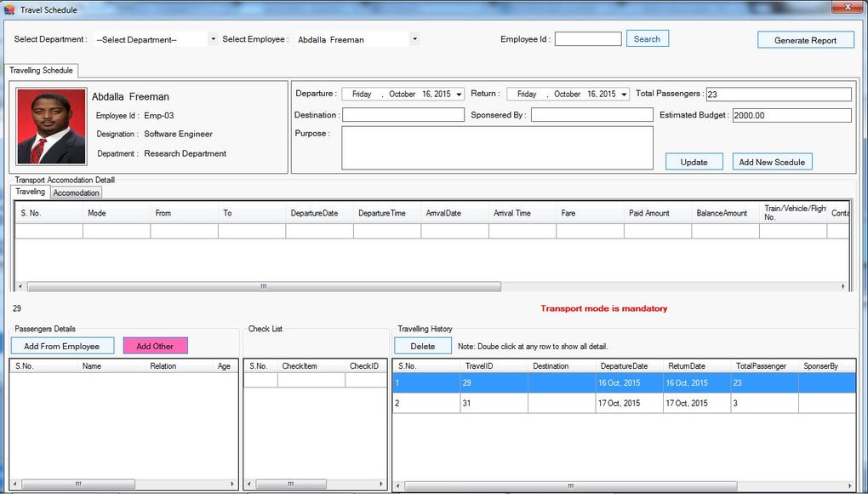Click the Add New Scedule button

point(772,162)
